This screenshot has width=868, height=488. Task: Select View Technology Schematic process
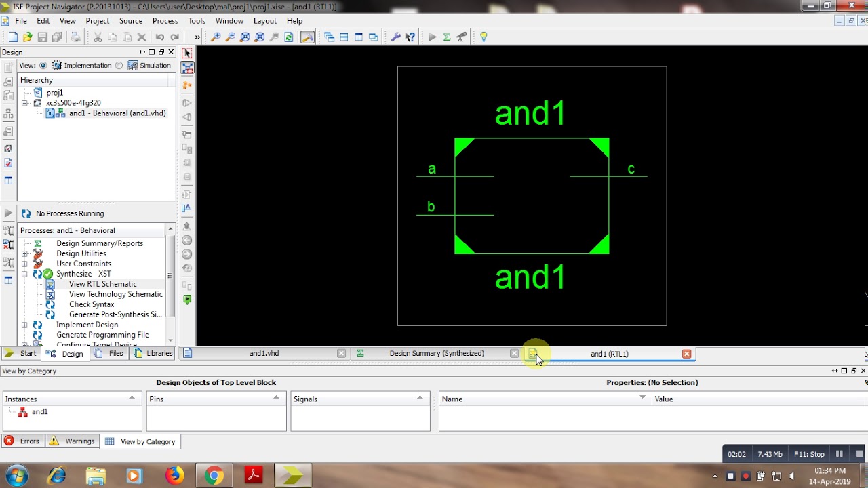116,294
